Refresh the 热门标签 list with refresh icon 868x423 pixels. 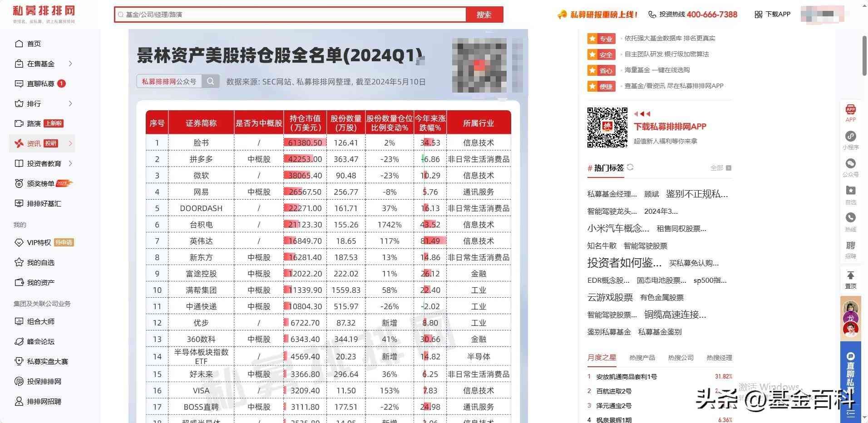point(630,167)
